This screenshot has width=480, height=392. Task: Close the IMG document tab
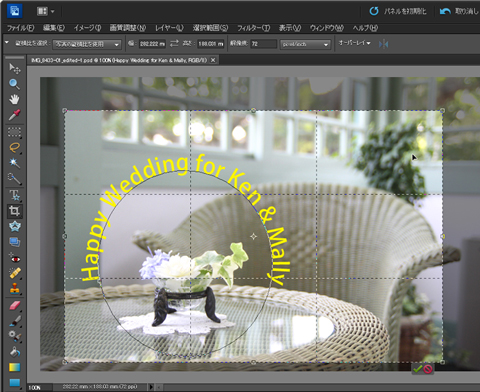pyautogui.click(x=213, y=60)
